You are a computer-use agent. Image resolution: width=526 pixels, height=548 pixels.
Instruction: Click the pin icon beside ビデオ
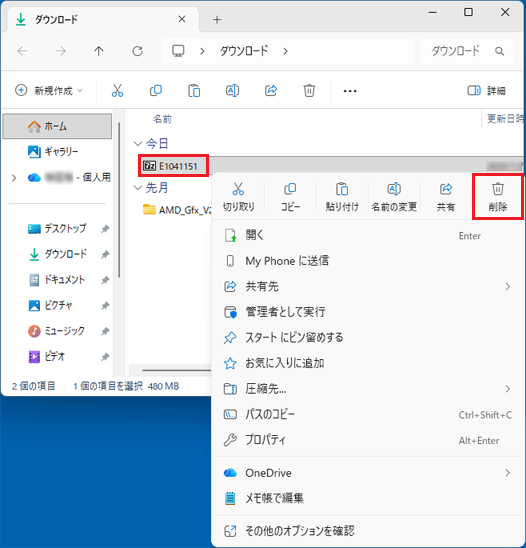click(105, 357)
